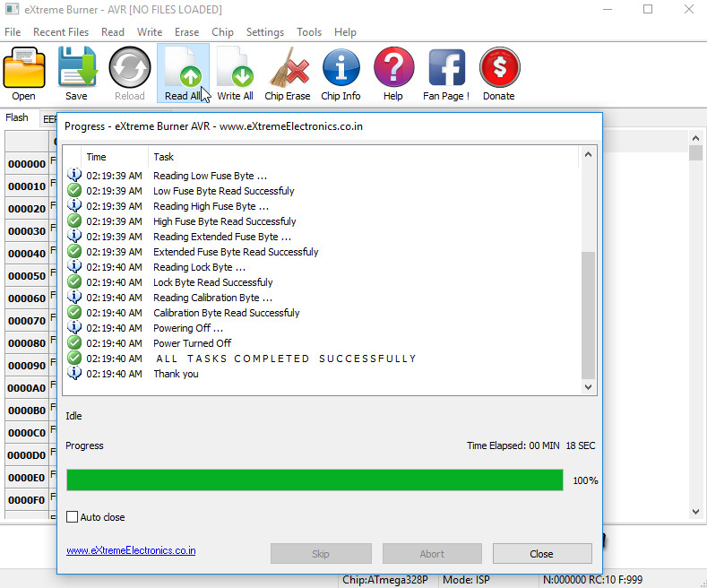This screenshot has height=588, width=707.
Task: Click the log list scrollbar thumb
Action: (588, 316)
